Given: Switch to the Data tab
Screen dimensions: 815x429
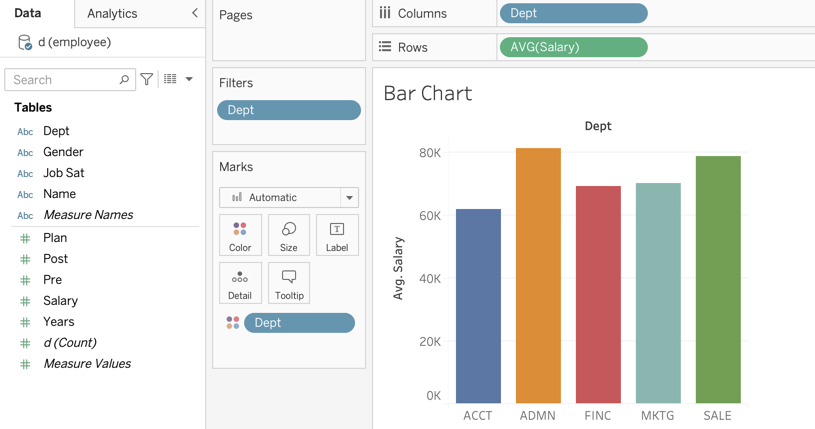Looking at the screenshot, I should [28, 13].
